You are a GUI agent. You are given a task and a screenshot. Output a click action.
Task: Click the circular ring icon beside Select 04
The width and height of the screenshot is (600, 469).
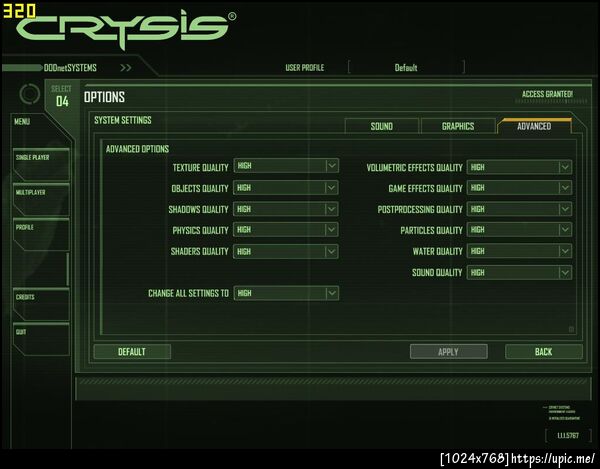(x=29, y=94)
